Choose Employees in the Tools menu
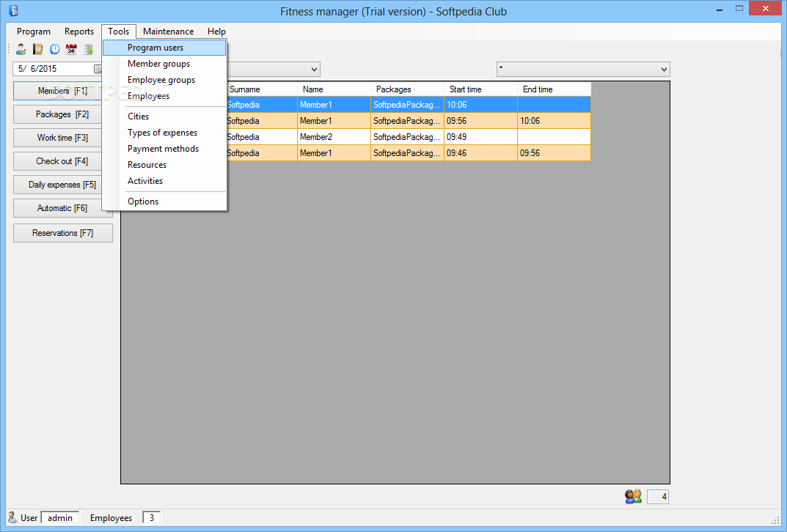 164,96
